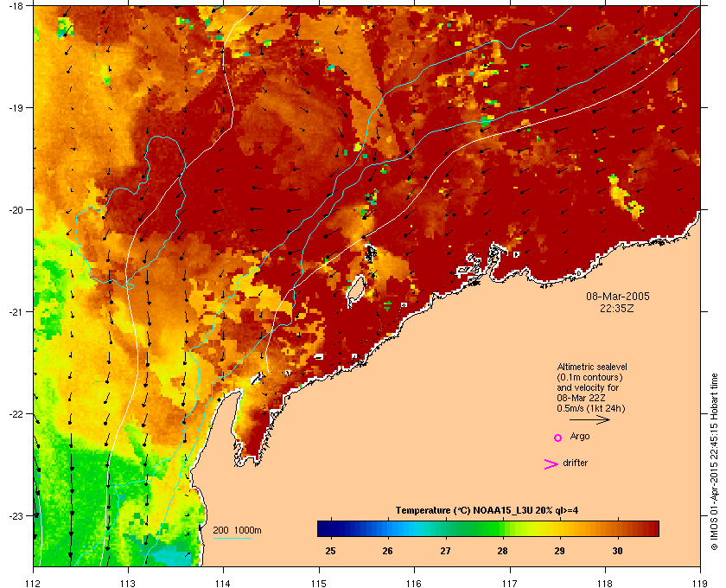
Task: Click the green 27°C region of colorbar
Action: (446, 528)
